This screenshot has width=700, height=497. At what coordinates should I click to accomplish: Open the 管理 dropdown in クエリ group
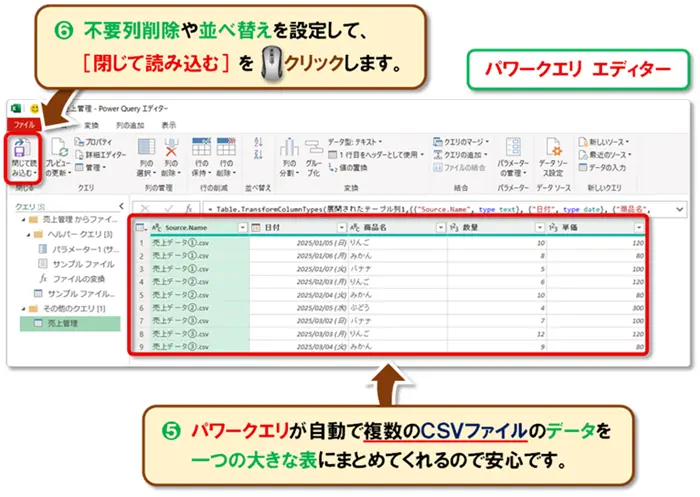(x=90, y=167)
